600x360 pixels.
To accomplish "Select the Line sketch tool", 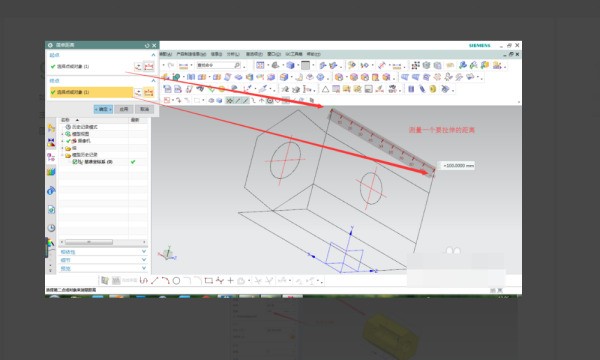I will coord(155,280).
